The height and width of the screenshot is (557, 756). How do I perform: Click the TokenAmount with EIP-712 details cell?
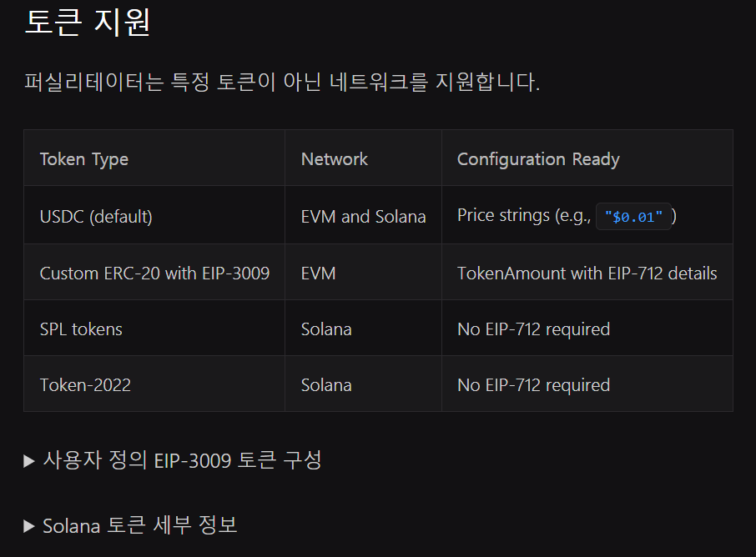coord(587,273)
